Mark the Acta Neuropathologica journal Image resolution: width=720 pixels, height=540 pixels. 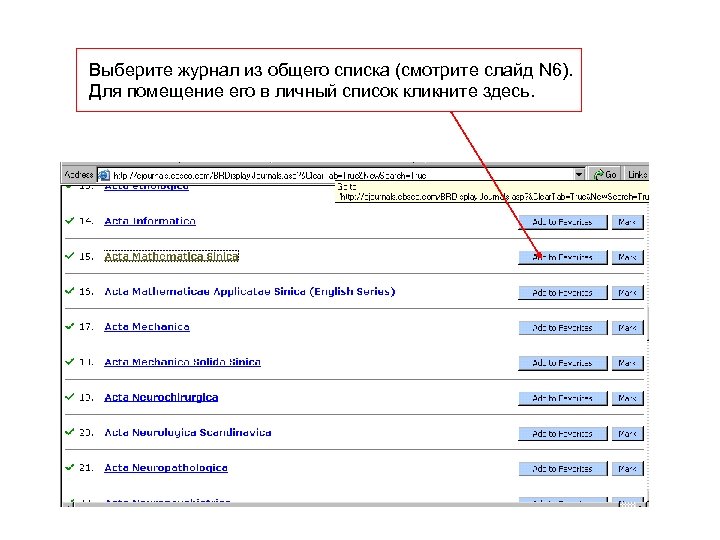tap(627, 469)
